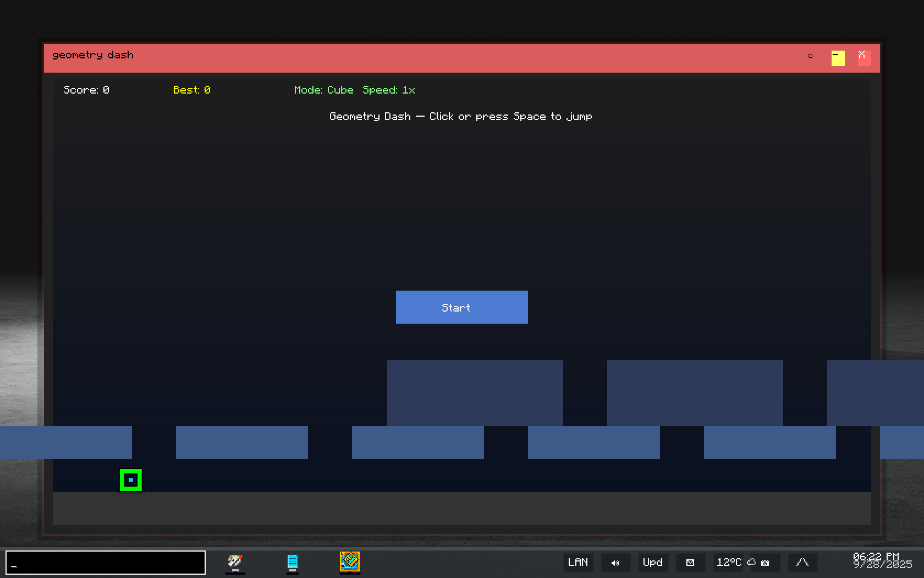
Task: Click the taskbar command input box
Action: [x=106, y=563]
